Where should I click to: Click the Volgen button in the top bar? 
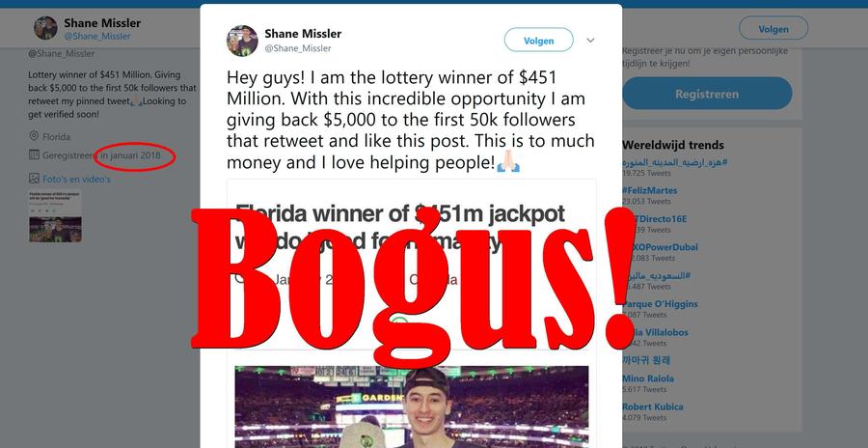coord(773,28)
